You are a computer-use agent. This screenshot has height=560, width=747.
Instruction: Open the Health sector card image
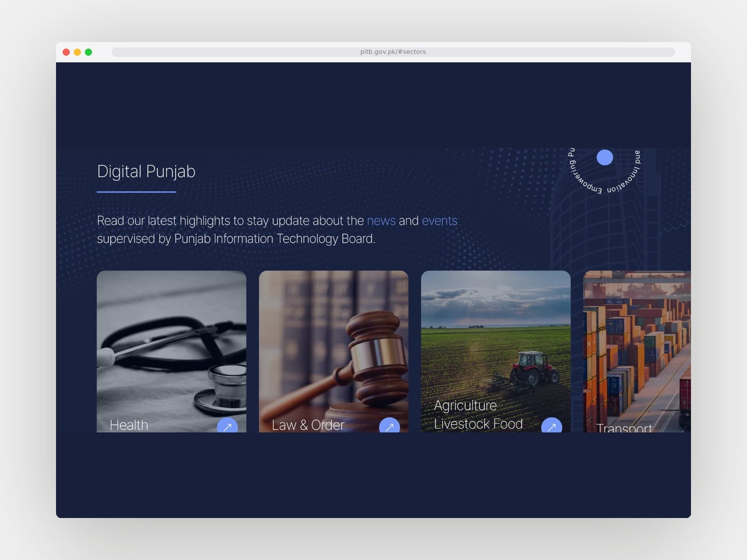point(171,351)
